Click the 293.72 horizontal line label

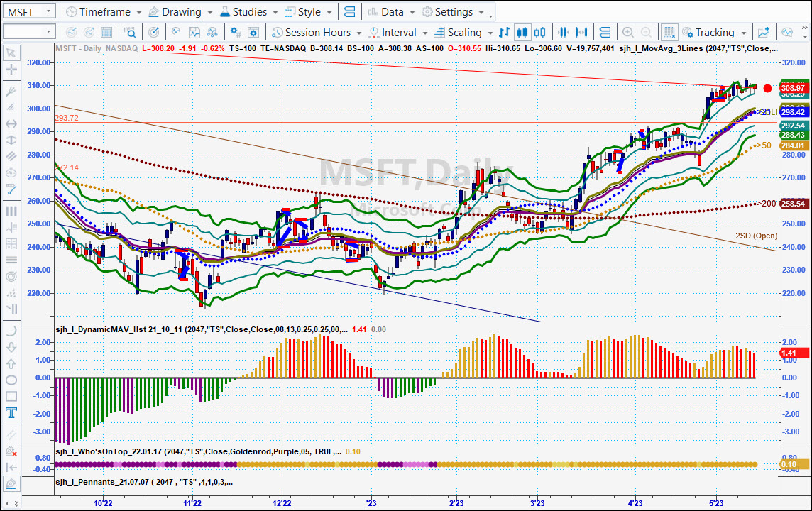tap(67, 118)
